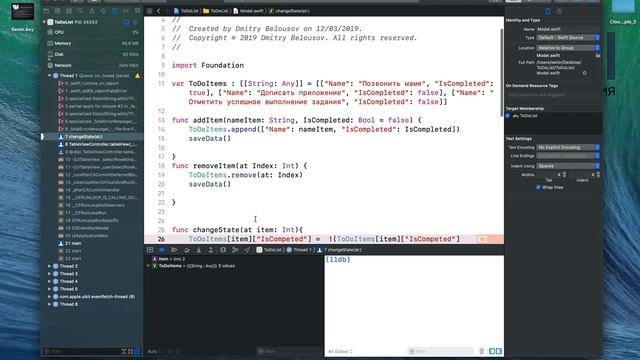Hide the debug area
The width and height of the screenshot is (640, 360).
coord(150,250)
